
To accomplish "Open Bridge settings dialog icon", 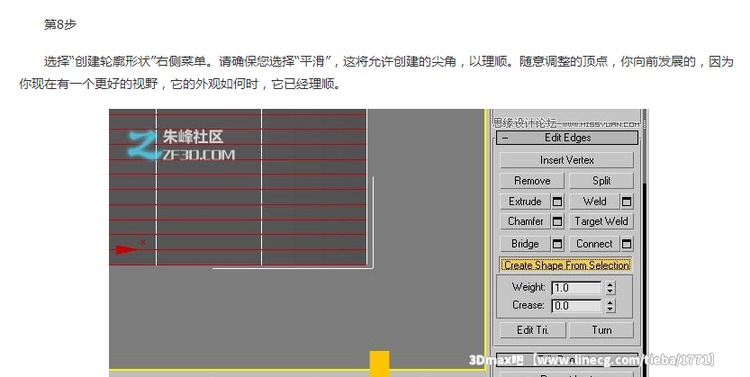I will (557, 244).
